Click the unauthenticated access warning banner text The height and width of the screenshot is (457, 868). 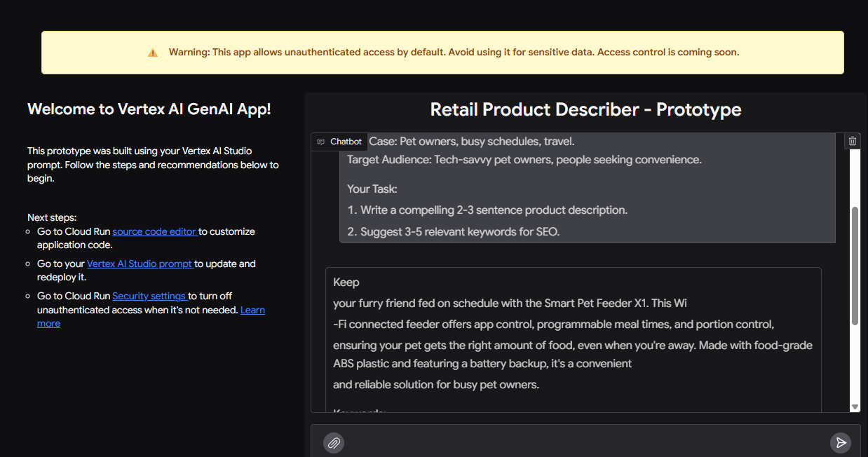pyautogui.click(x=454, y=52)
